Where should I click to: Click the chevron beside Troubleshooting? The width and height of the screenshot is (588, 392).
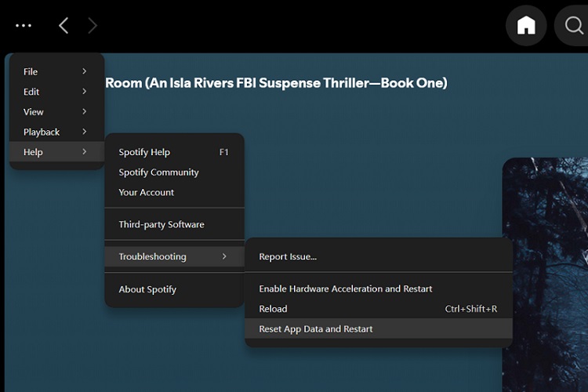click(224, 256)
